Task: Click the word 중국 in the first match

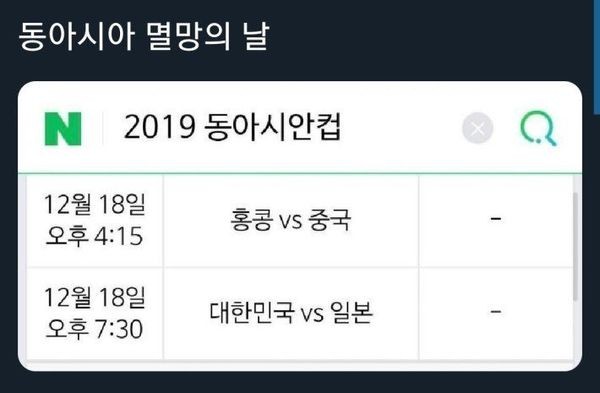Action: [329, 220]
